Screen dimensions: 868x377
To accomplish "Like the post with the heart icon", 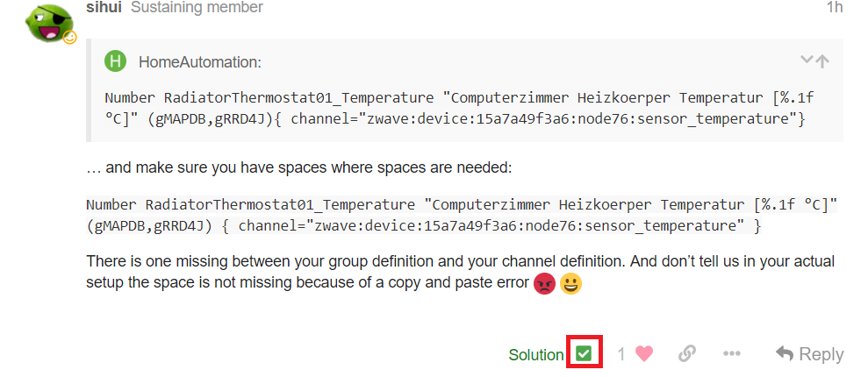I will point(644,353).
